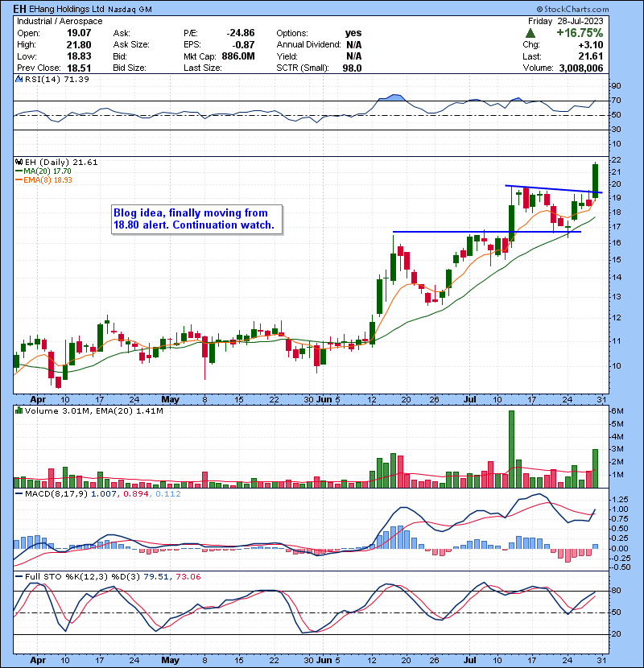
Task: Click the SCTR (Small) value 98.0
Action: (352, 68)
